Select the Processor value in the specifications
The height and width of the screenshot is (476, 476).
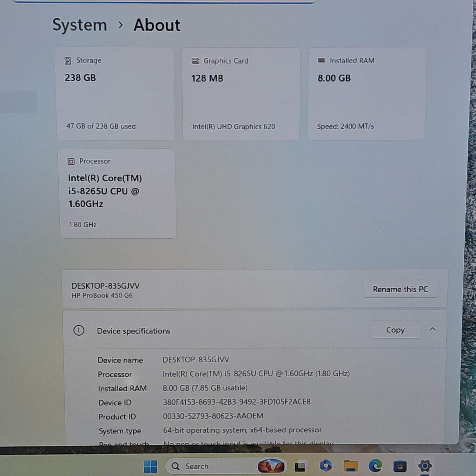pyautogui.click(x=256, y=374)
